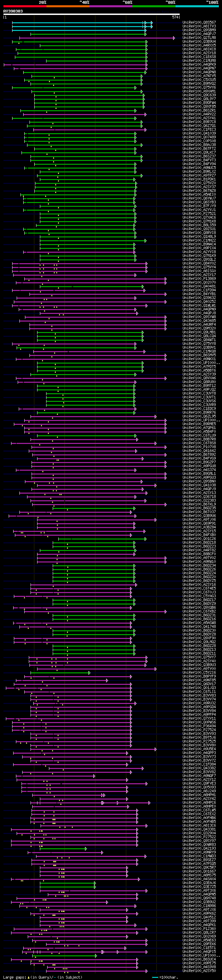The width and height of the screenshot is (222, 980).
Task: Click the green ~80% identity legend bar
Action: tap(154, 6)
